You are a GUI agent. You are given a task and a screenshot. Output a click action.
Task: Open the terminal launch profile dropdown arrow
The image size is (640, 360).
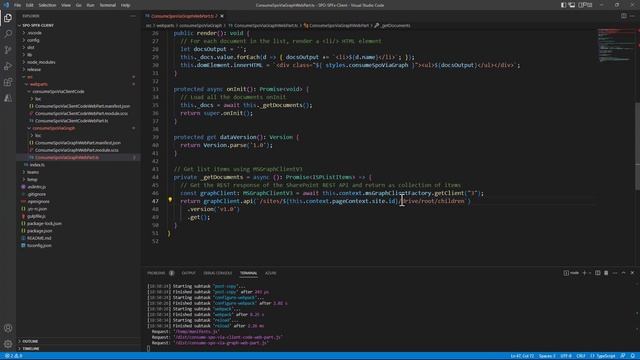(x=590, y=273)
